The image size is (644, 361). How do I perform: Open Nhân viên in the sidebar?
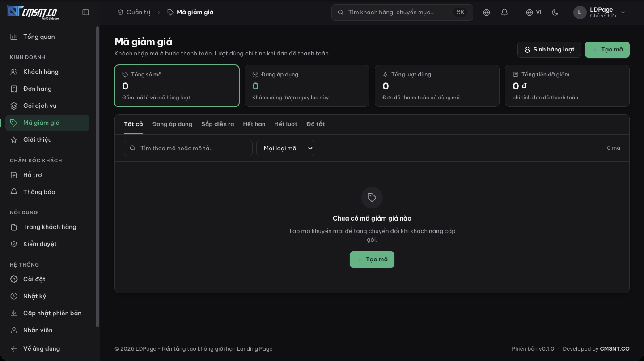tap(47, 330)
